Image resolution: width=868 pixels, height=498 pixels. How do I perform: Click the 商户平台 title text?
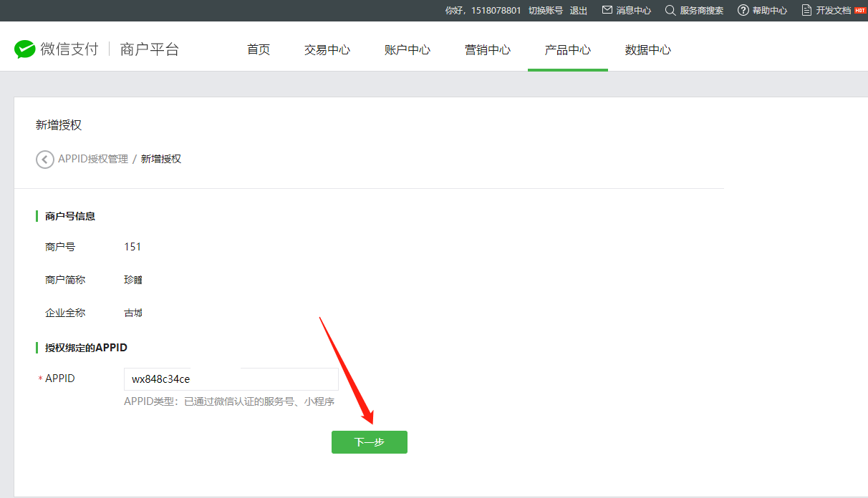tap(150, 49)
